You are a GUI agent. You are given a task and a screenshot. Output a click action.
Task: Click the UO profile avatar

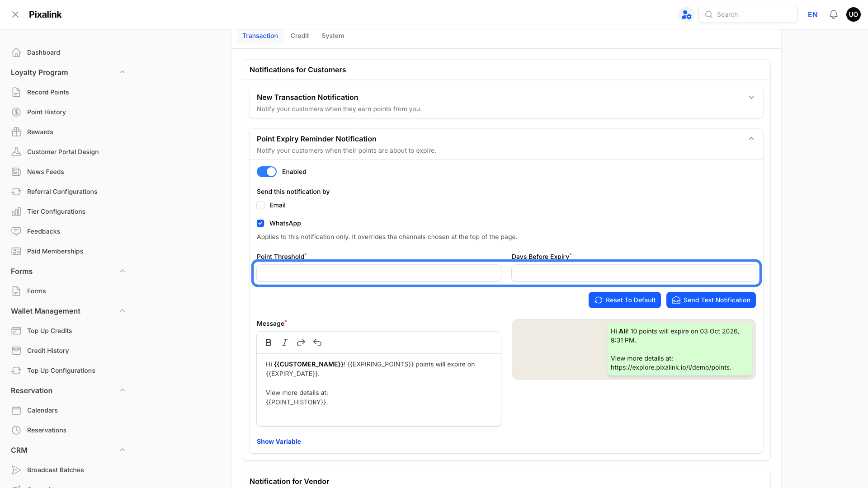(854, 14)
